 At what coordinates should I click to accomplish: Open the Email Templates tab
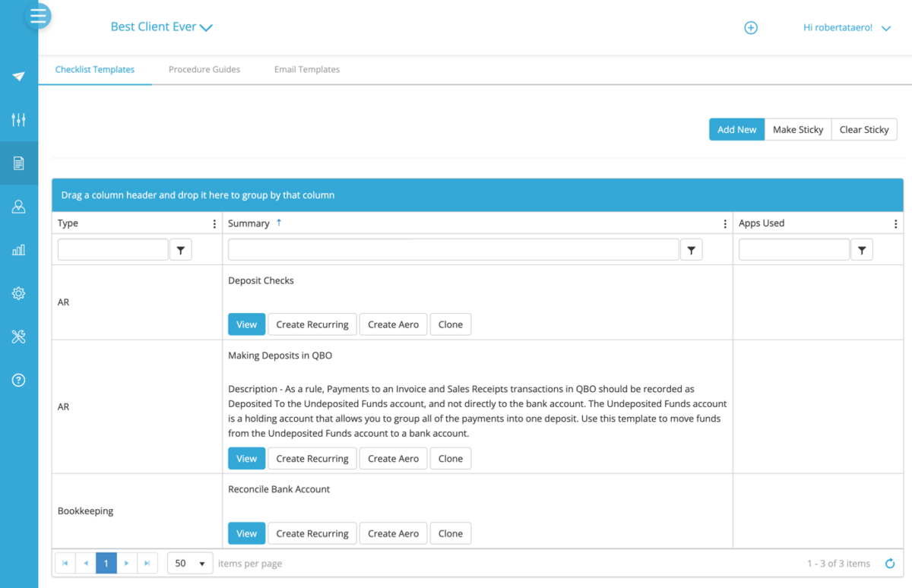(x=306, y=68)
